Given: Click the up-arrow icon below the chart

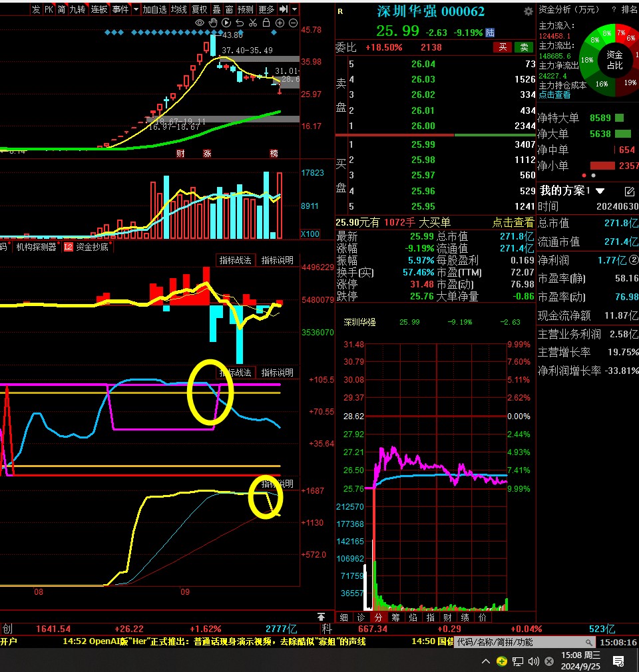Looking at the screenshot, I should [x=321, y=617].
